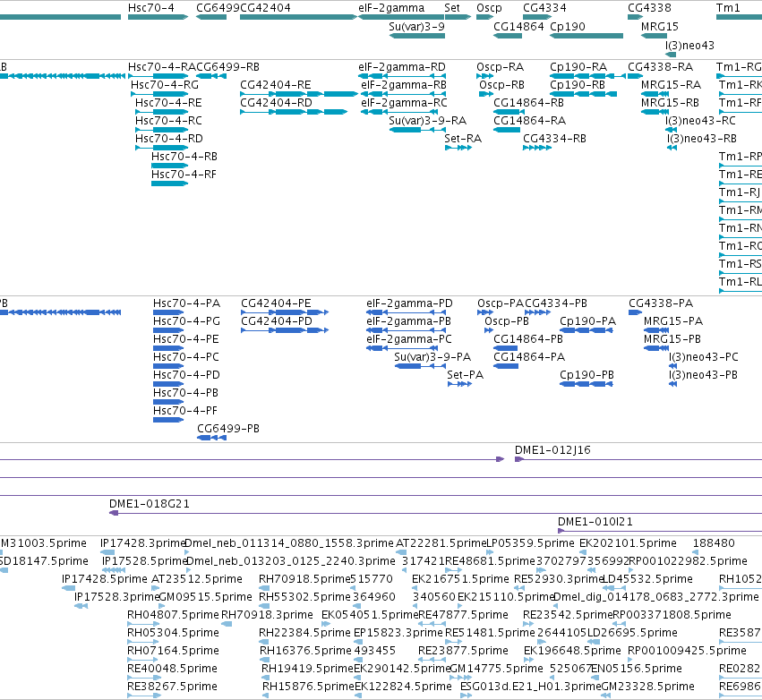Select protein Set-PA
Image resolution: width=762 pixels, height=700 pixels.
tap(459, 384)
